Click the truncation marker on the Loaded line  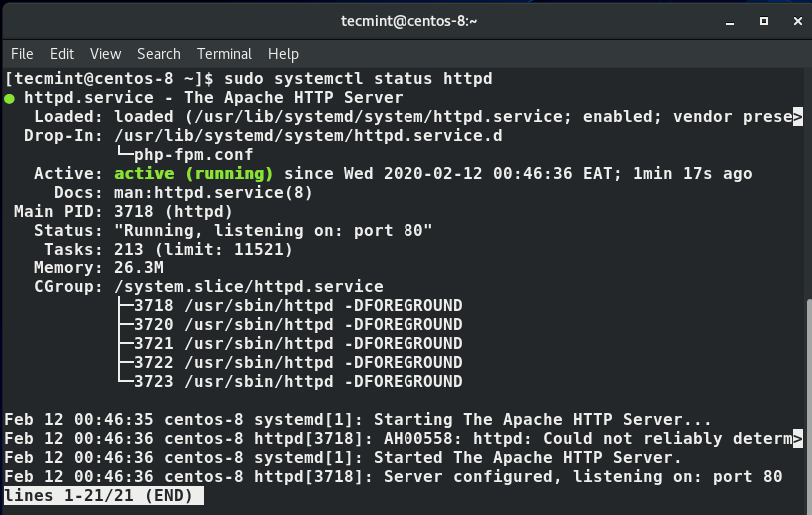[x=797, y=117]
